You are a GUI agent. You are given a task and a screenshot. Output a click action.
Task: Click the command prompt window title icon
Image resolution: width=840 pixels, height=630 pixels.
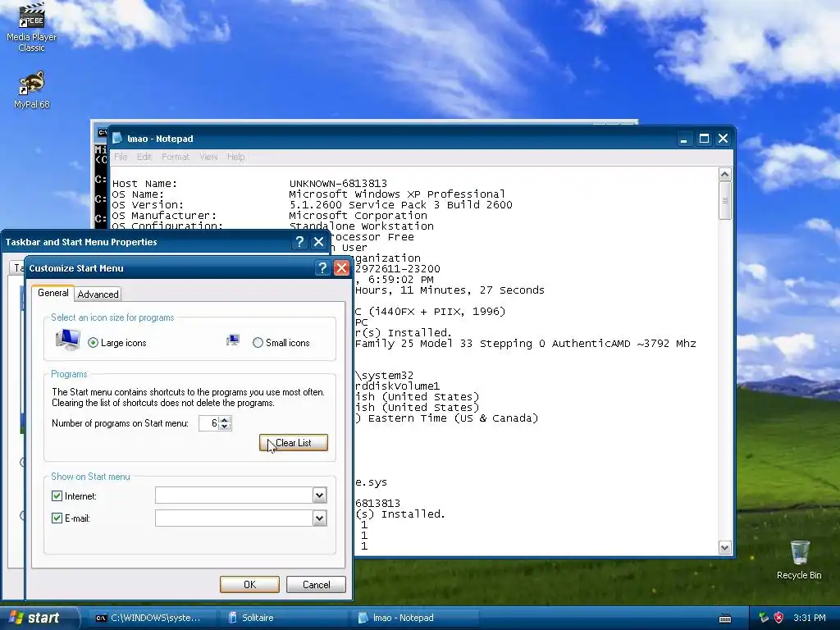pos(103,132)
